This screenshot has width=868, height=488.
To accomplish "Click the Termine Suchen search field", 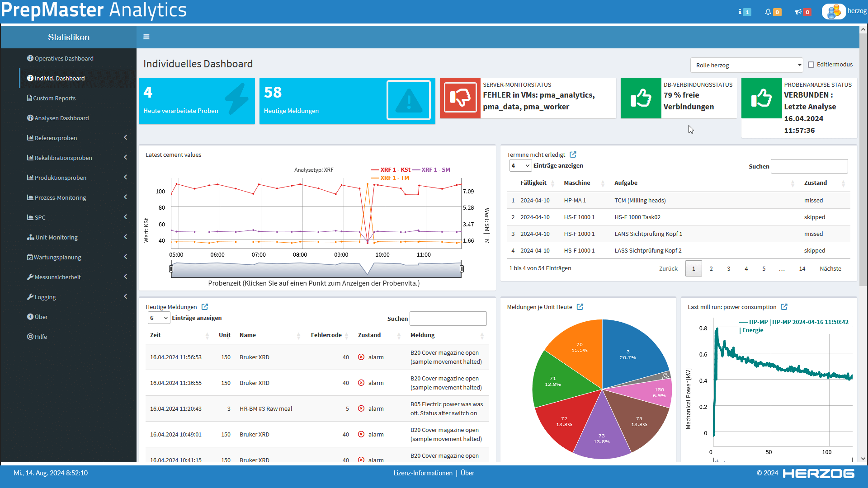I will click(809, 166).
